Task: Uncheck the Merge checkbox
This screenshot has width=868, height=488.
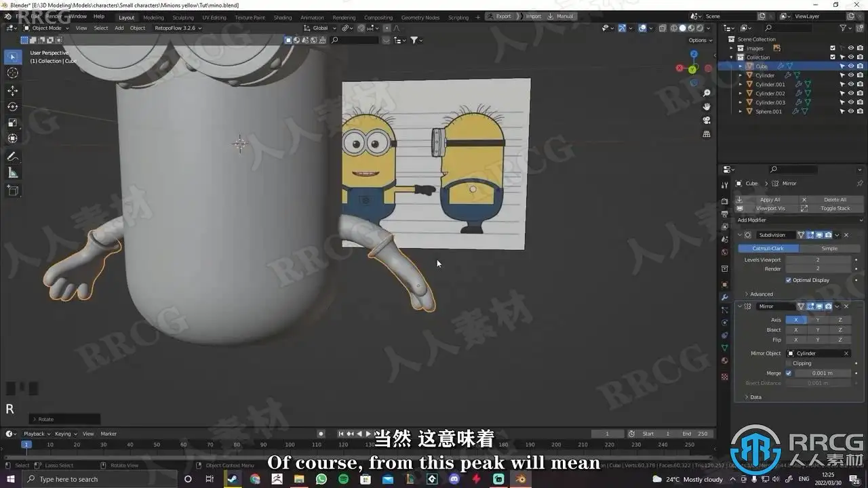Action: 788,373
